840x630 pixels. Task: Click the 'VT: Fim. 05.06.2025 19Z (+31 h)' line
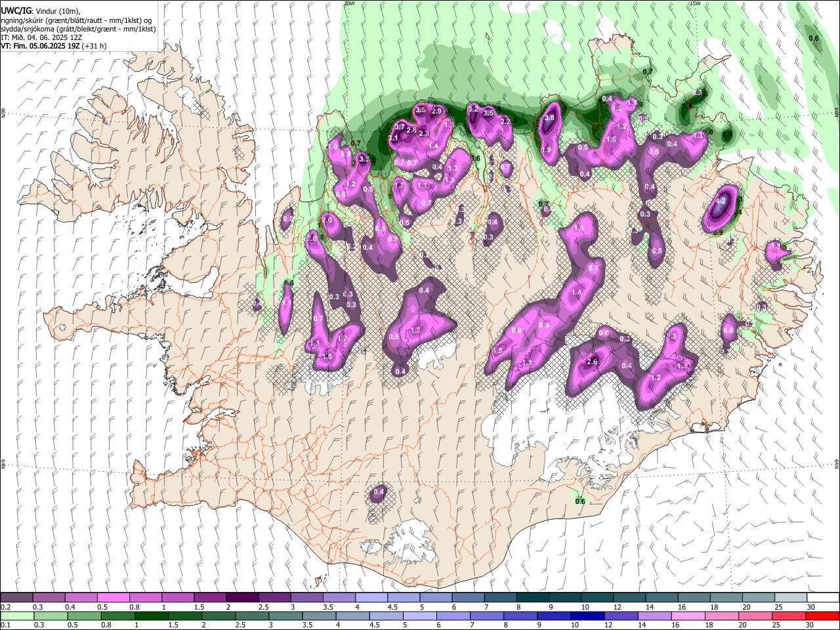point(54,46)
